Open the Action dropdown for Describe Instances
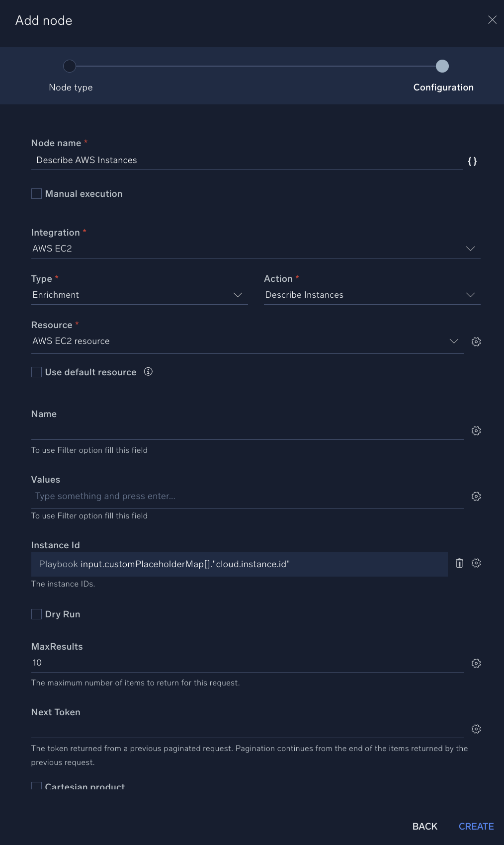Viewport: 504px width, 845px height. (x=470, y=294)
